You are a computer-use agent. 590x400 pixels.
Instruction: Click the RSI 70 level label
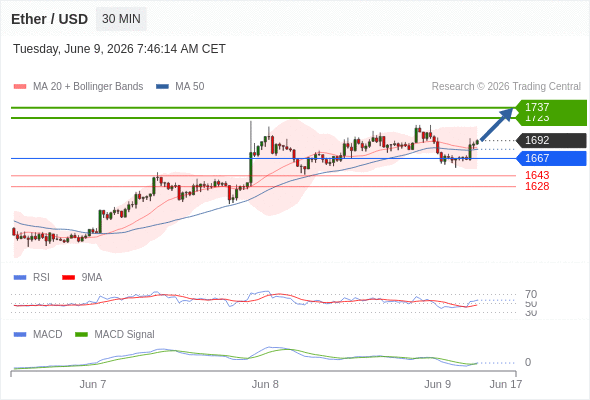click(x=531, y=294)
